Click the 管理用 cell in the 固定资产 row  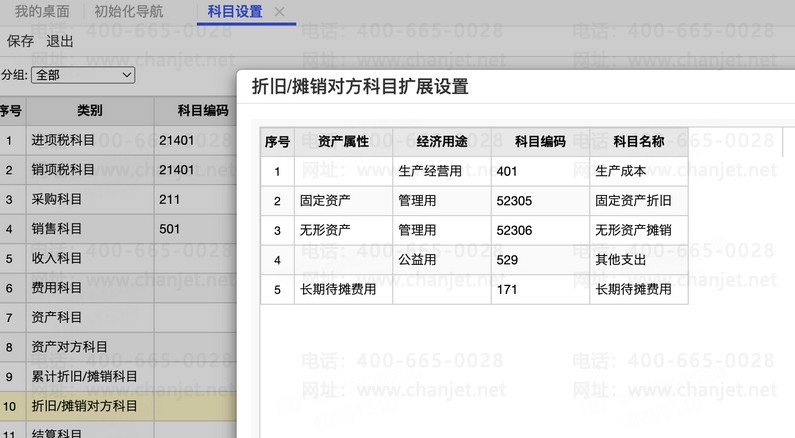click(x=442, y=201)
